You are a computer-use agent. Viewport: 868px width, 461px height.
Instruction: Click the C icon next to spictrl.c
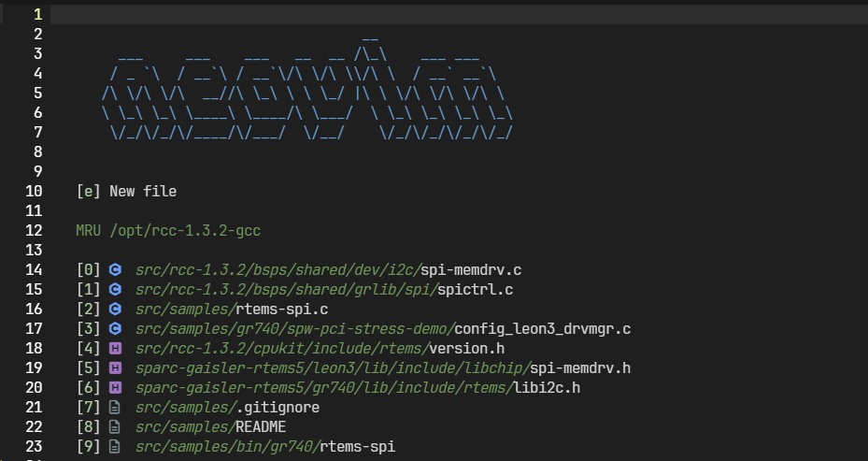115,290
